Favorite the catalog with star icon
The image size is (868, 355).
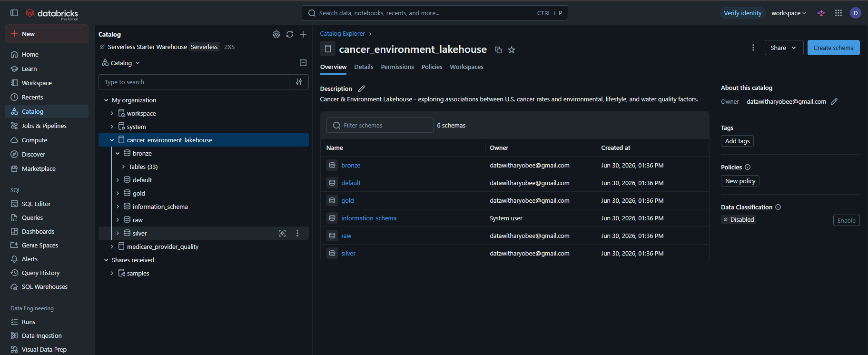point(512,50)
